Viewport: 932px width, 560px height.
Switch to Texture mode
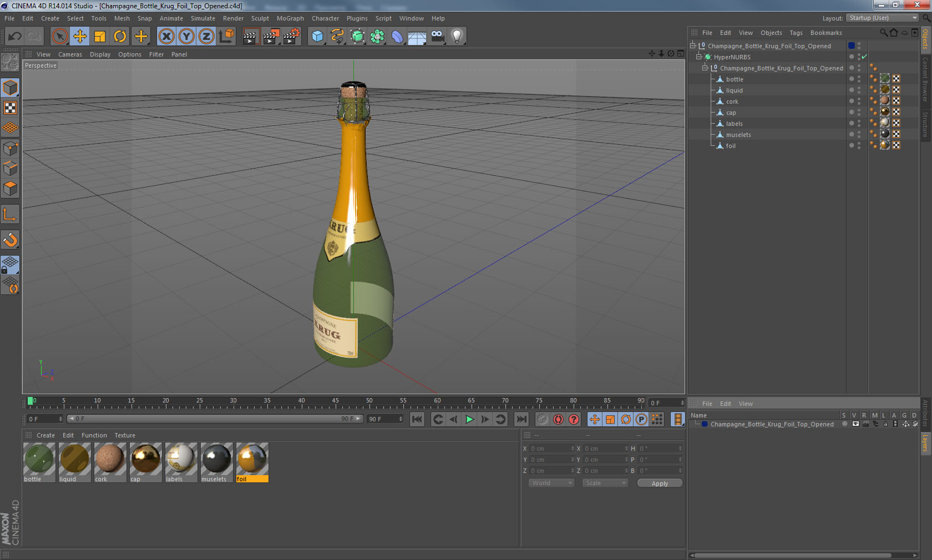pyautogui.click(x=10, y=108)
